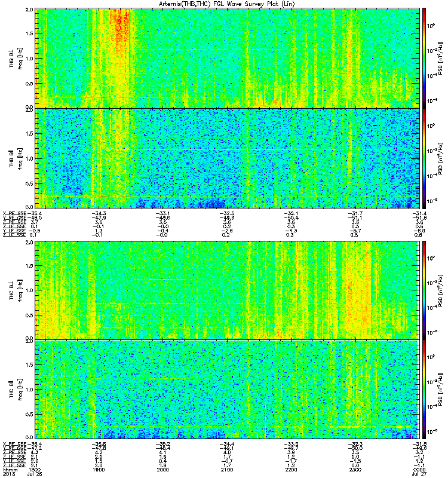
Task: Select the THB B-parallel spectrogram panel
Action: coord(227,158)
